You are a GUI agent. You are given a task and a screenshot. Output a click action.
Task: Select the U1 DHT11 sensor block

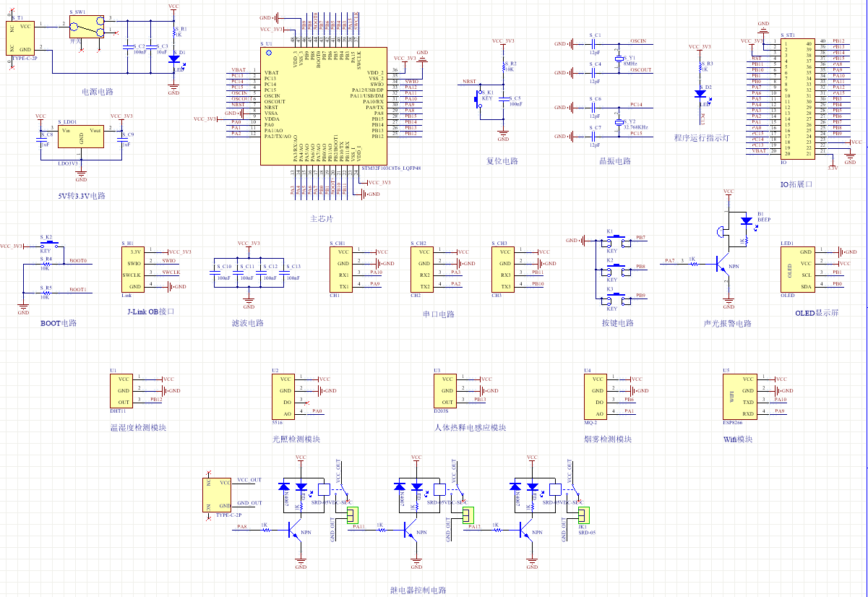coord(121,390)
